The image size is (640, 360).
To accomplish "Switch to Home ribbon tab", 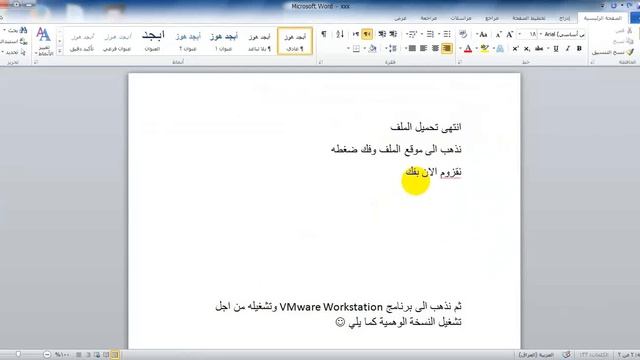I will click(602, 18).
